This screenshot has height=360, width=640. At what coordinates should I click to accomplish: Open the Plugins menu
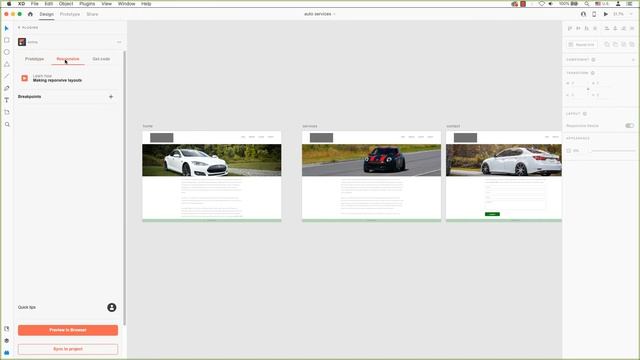coord(87,4)
